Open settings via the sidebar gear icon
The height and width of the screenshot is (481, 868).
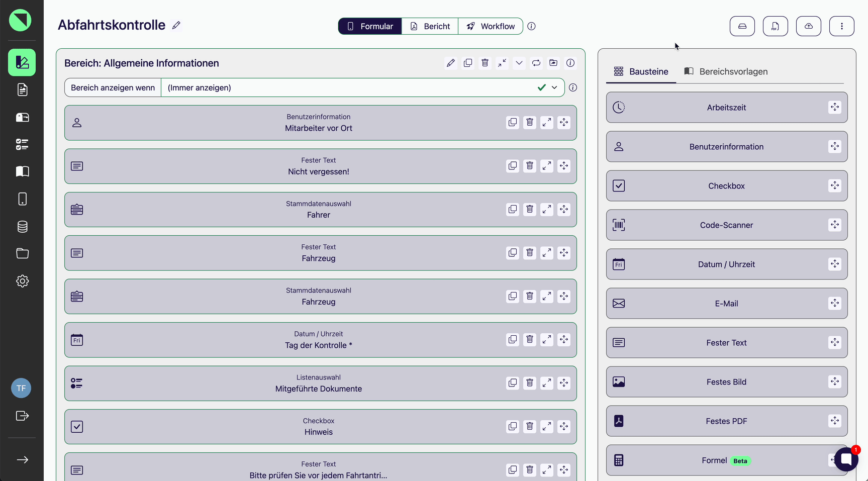pos(22,281)
